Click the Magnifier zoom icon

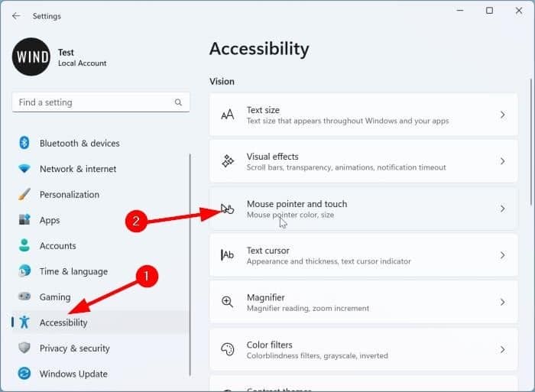[x=228, y=302]
